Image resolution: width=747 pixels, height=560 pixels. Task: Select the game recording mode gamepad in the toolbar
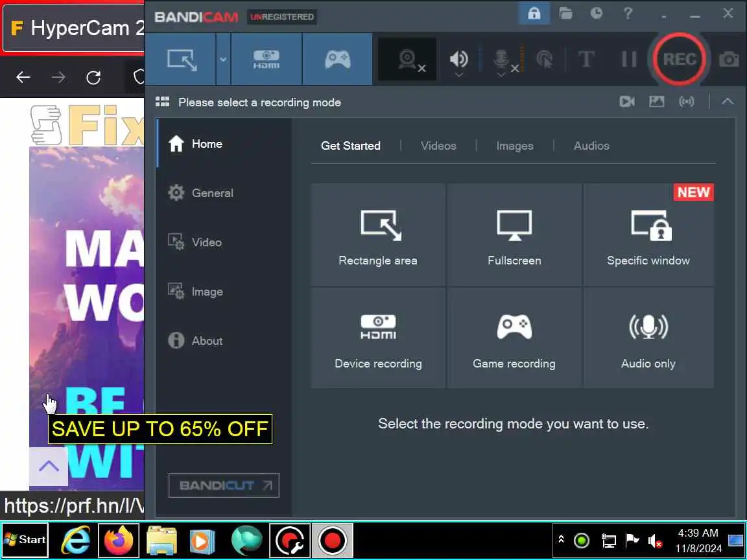point(337,60)
